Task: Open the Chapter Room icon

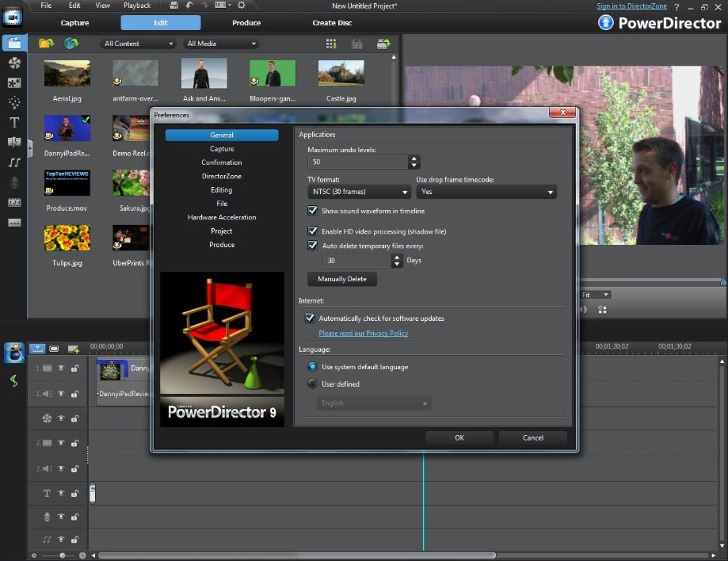Action: [x=14, y=203]
